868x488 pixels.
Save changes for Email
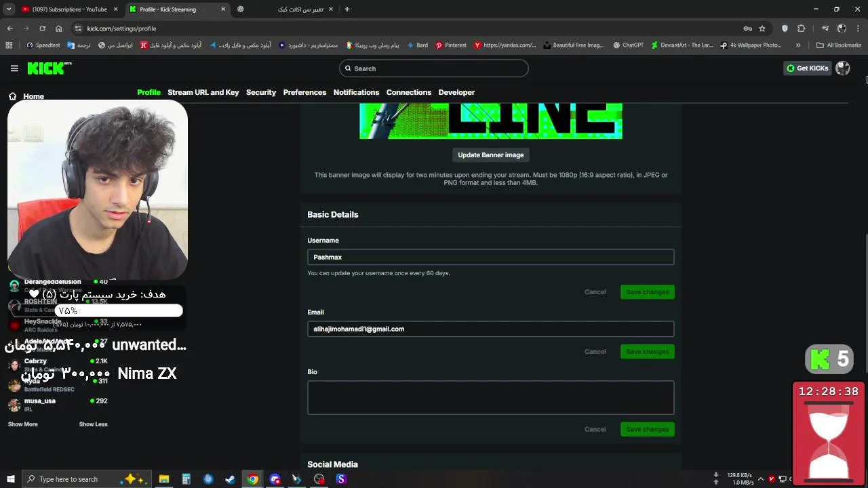pos(648,352)
